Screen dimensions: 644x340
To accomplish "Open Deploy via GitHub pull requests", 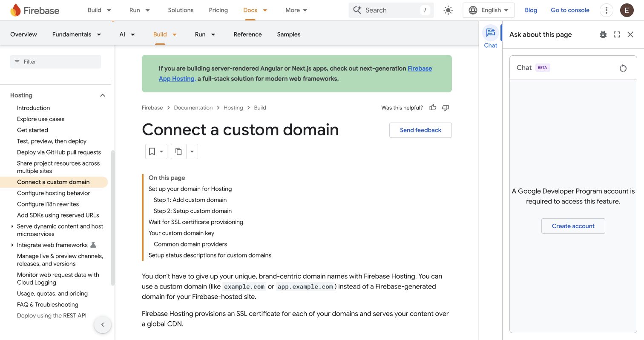I will [x=59, y=152].
